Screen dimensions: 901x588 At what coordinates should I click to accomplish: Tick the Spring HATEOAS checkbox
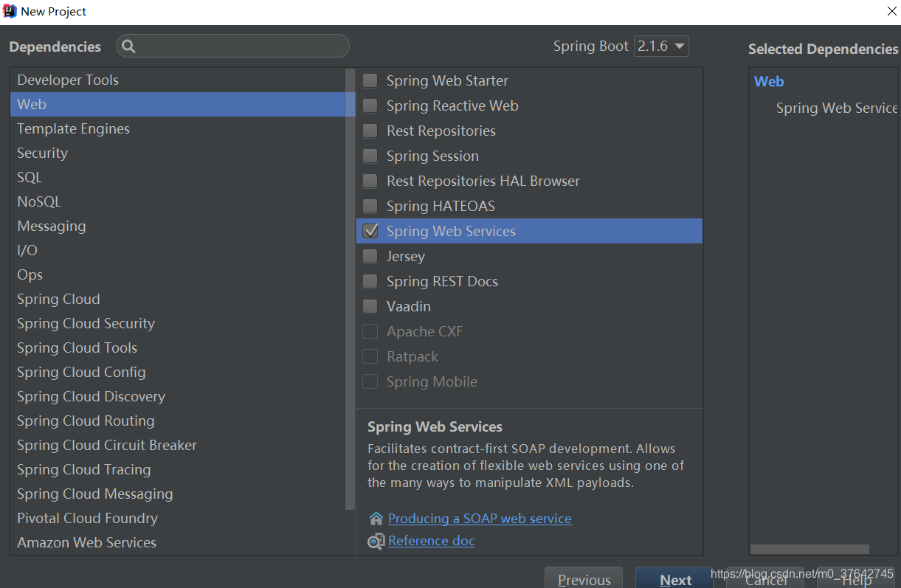click(x=370, y=206)
